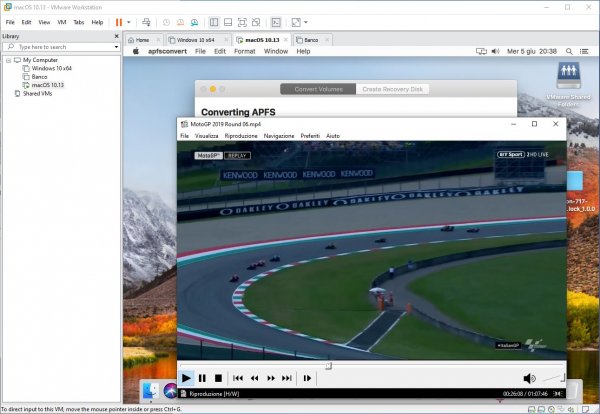Pause the MotoGP video playback
This screenshot has height=414, width=600.
pos(202,378)
